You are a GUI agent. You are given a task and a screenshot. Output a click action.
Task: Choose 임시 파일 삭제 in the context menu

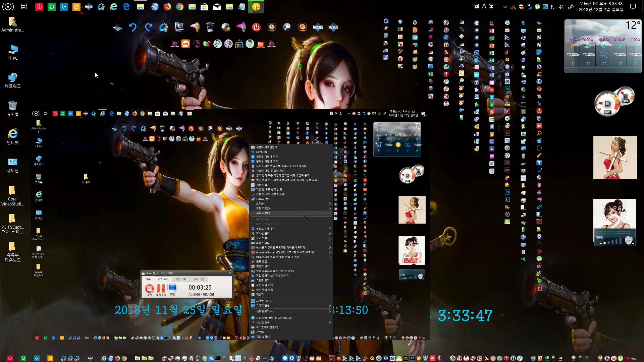(x=291, y=290)
